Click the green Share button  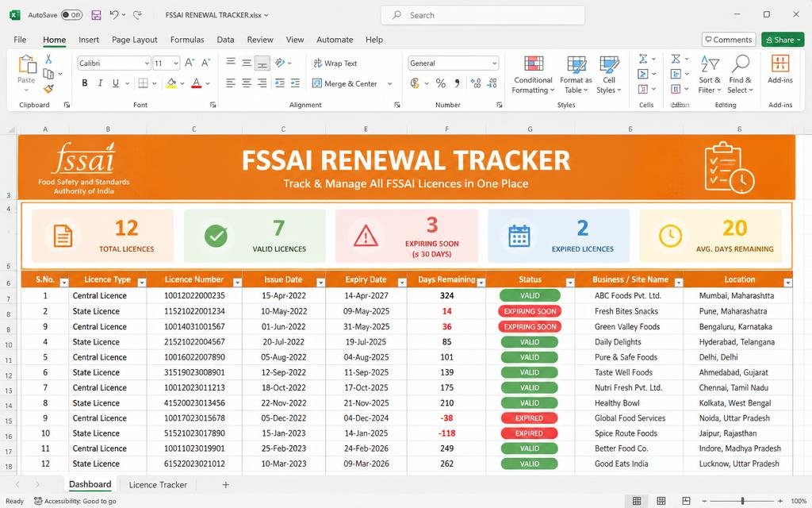click(783, 40)
